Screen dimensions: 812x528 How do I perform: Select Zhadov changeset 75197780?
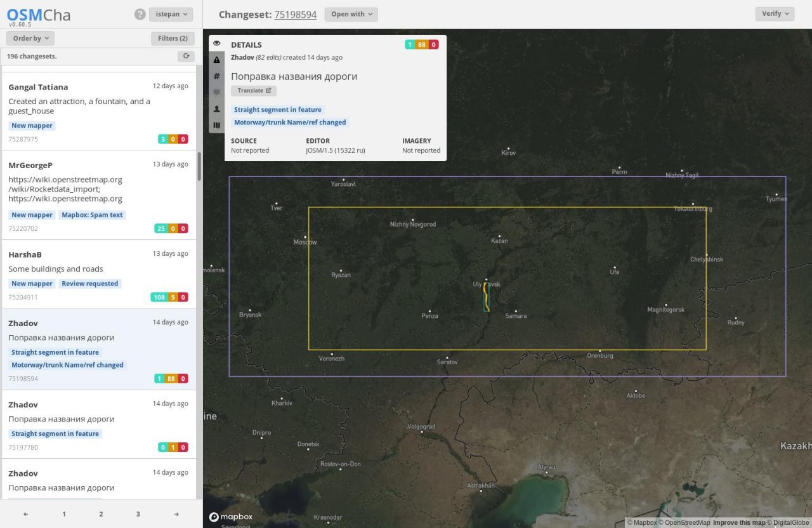(98, 425)
